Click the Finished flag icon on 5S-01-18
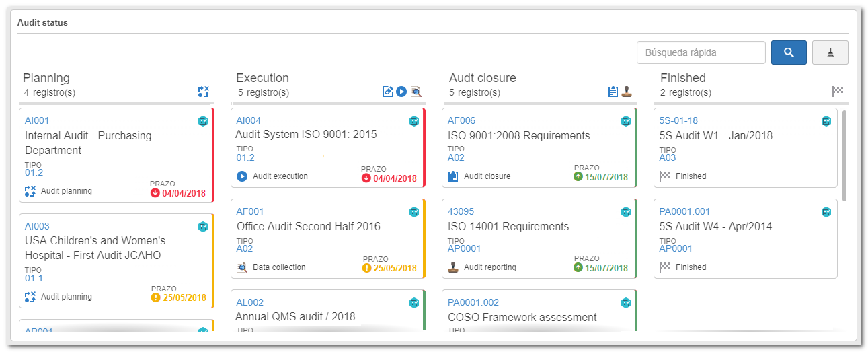This screenshot has width=868, height=352. (x=665, y=176)
